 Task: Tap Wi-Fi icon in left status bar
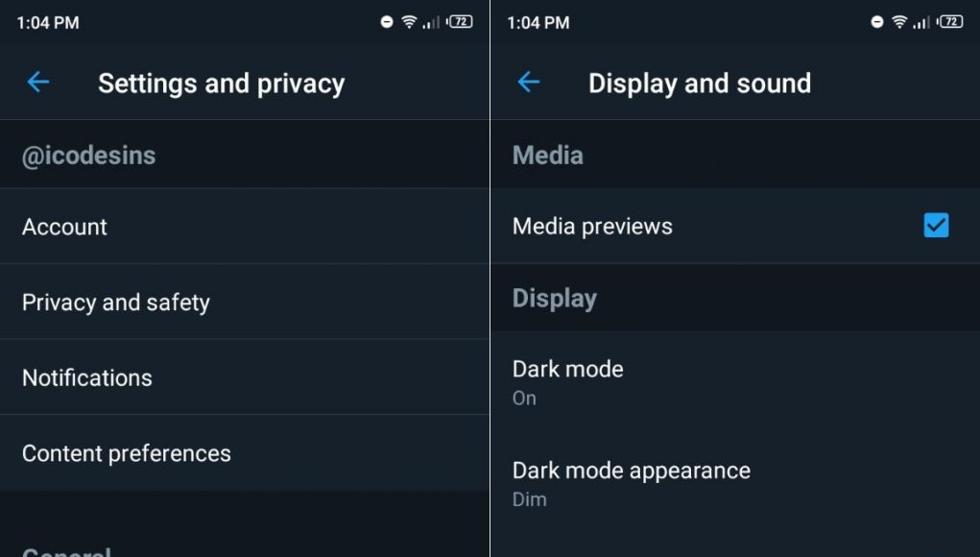coord(409,22)
